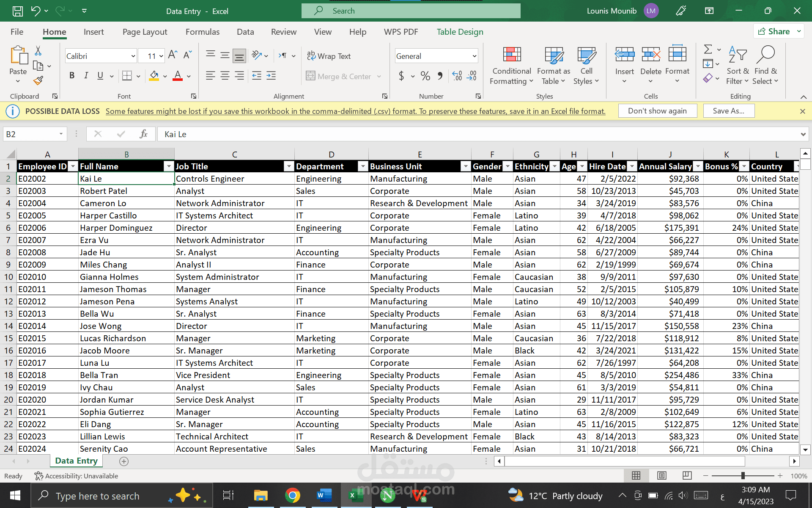Toggle underline formatting
812x508 pixels.
coord(100,76)
